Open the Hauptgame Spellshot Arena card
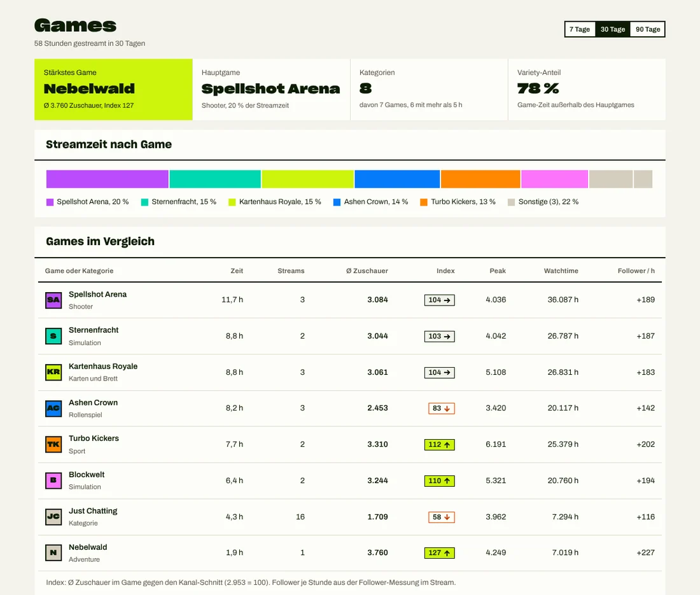This screenshot has height=595, width=700. (272, 89)
